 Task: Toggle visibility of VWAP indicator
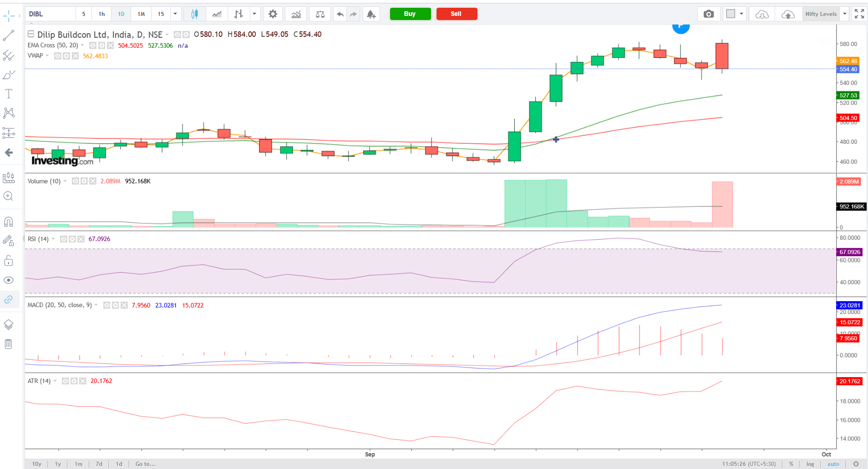coord(58,56)
